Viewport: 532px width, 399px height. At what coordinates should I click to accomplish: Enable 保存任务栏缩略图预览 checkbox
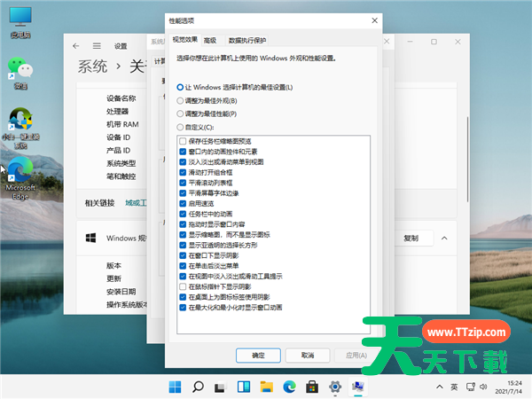(183, 141)
